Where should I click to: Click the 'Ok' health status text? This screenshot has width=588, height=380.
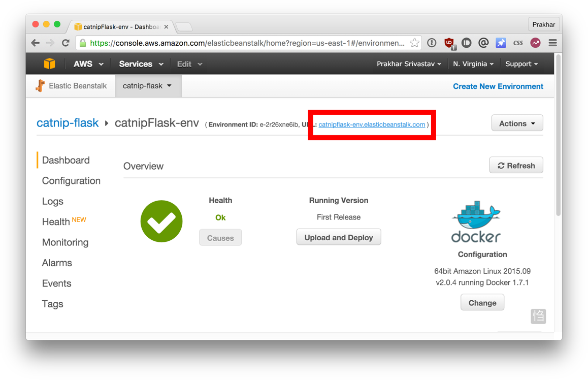tap(220, 217)
